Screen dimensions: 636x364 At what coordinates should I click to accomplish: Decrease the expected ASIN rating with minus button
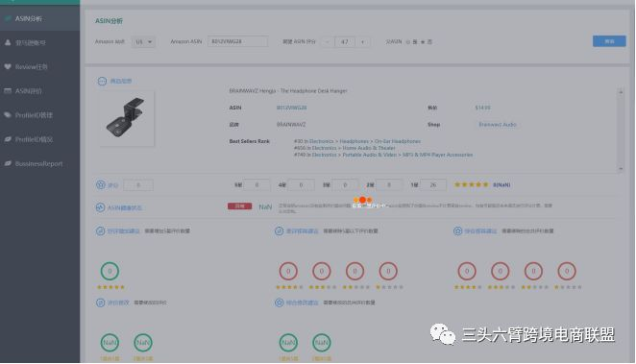click(x=328, y=41)
